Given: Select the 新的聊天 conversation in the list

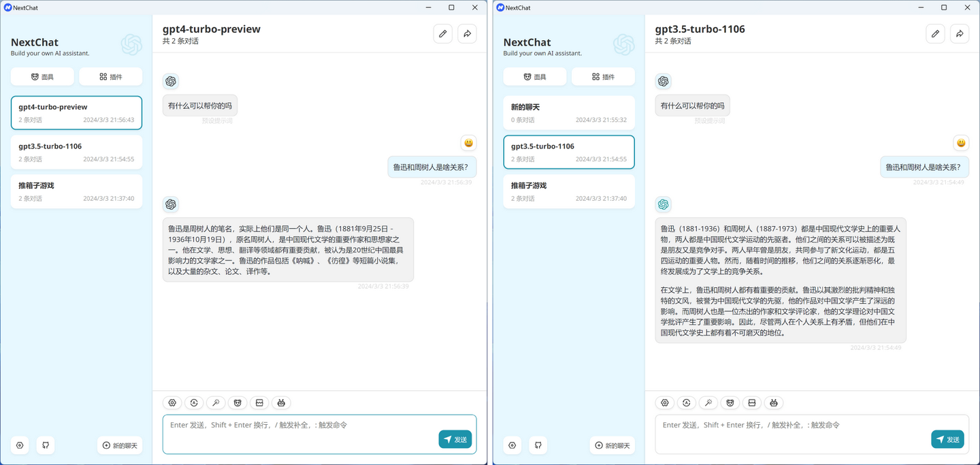Looking at the screenshot, I should (x=569, y=112).
